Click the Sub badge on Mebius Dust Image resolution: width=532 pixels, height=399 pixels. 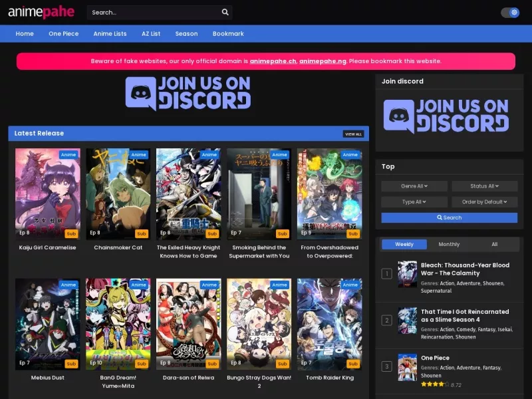tap(71, 364)
